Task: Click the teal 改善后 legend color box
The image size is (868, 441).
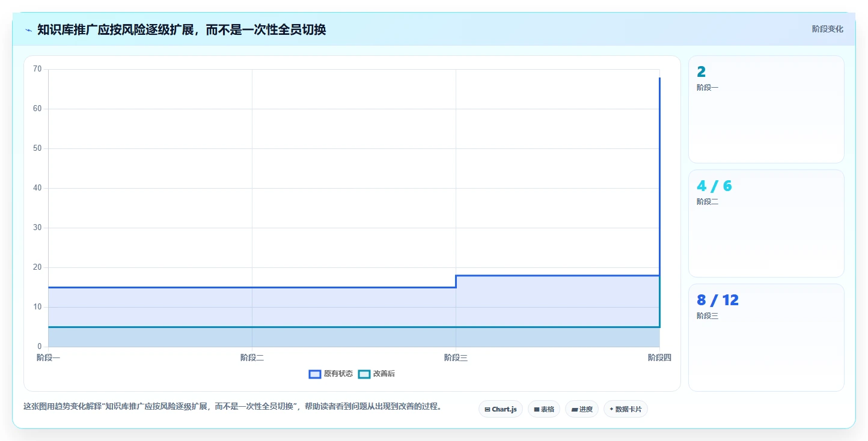Action: click(364, 374)
